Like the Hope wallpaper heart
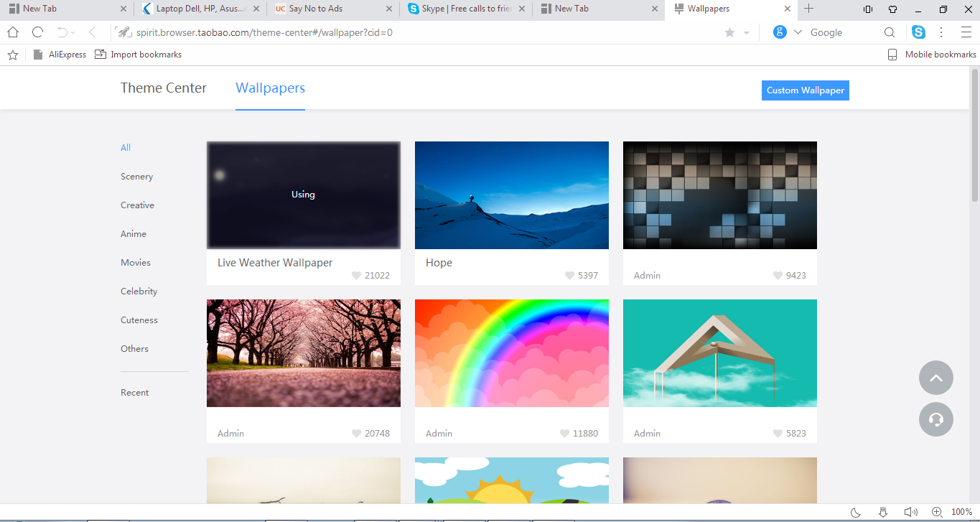Image resolution: width=980 pixels, height=522 pixels. click(x=570, y=276)
